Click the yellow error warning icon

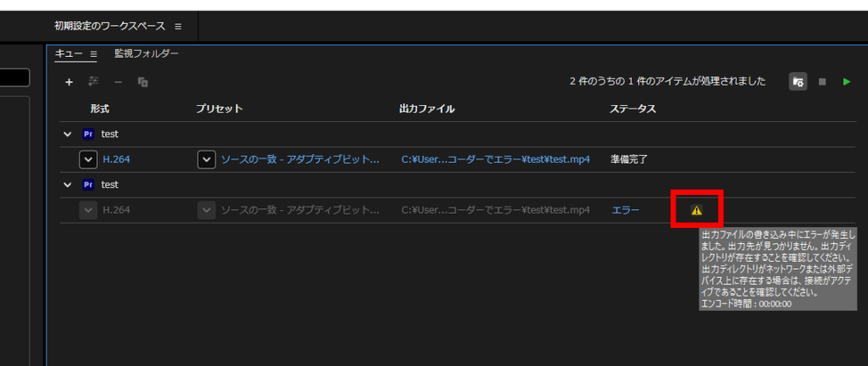697,210
